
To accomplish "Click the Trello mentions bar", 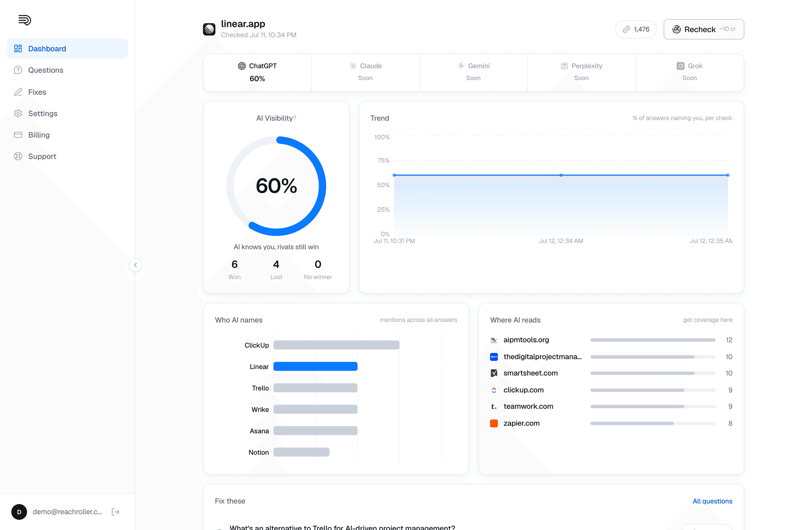I will coord(315,388).
